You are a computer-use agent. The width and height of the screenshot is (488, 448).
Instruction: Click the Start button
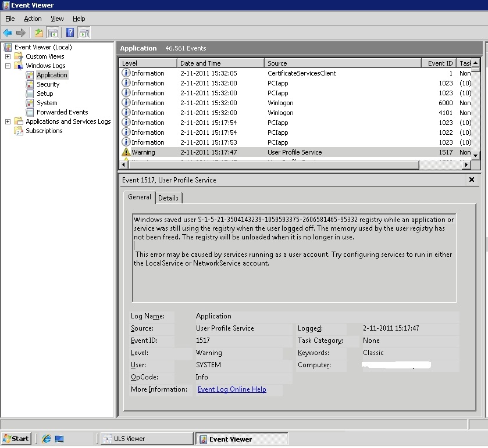pyautogui.click(x=16, y=439)
